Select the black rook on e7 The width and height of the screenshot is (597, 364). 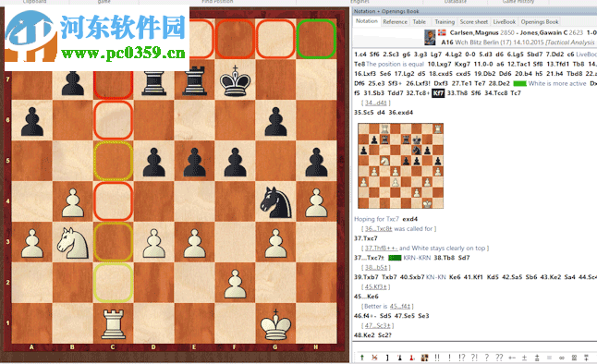pyautogui.click(x=195, y=80)
